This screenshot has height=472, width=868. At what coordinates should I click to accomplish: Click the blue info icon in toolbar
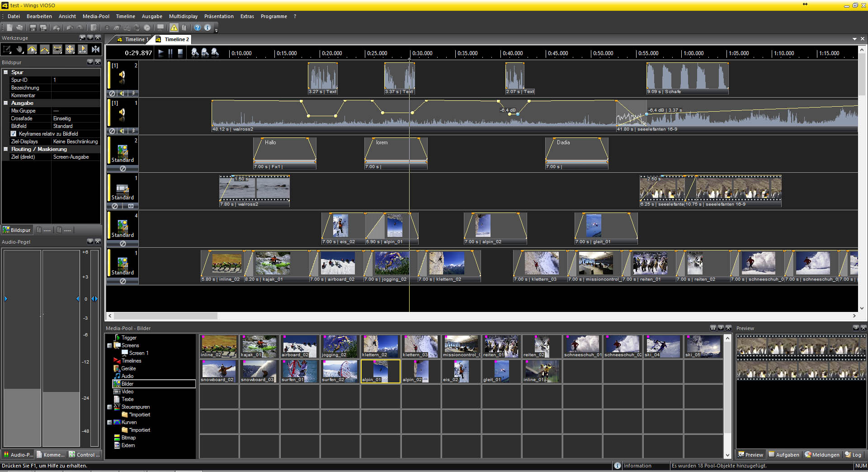(x=208, y=28)
